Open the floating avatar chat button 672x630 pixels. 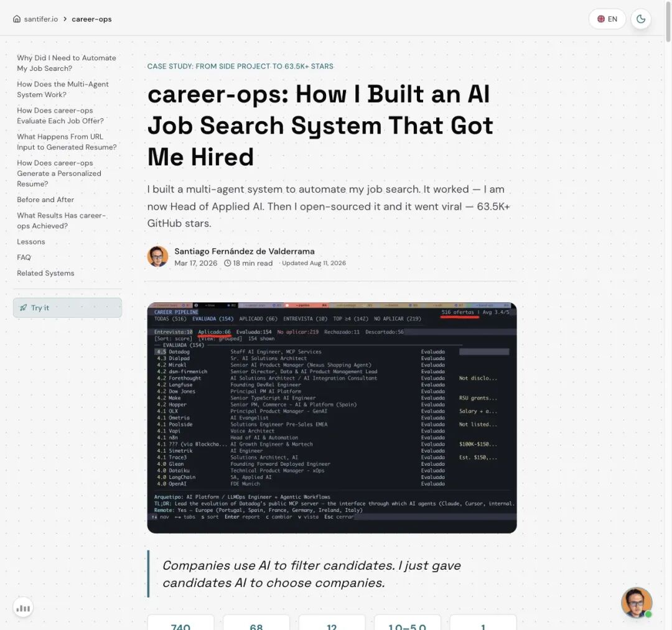tap(637, 603)
